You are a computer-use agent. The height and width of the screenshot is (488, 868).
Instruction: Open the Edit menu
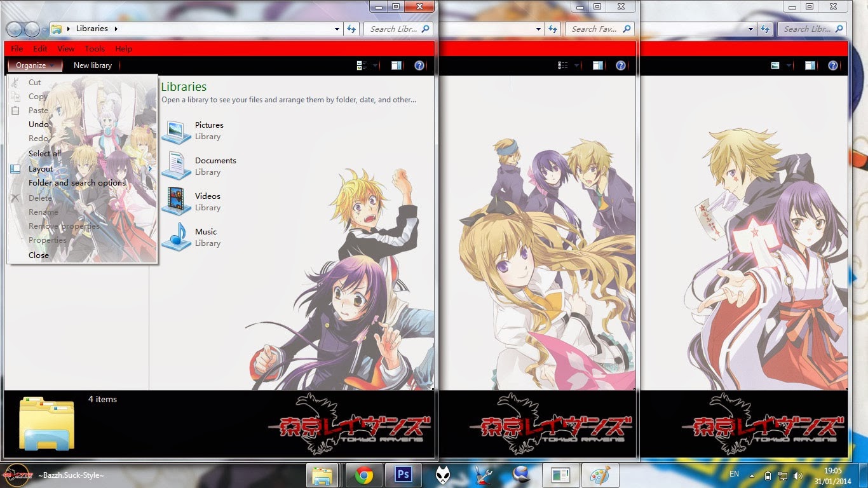pyautogui.click(x=40, y=48)
